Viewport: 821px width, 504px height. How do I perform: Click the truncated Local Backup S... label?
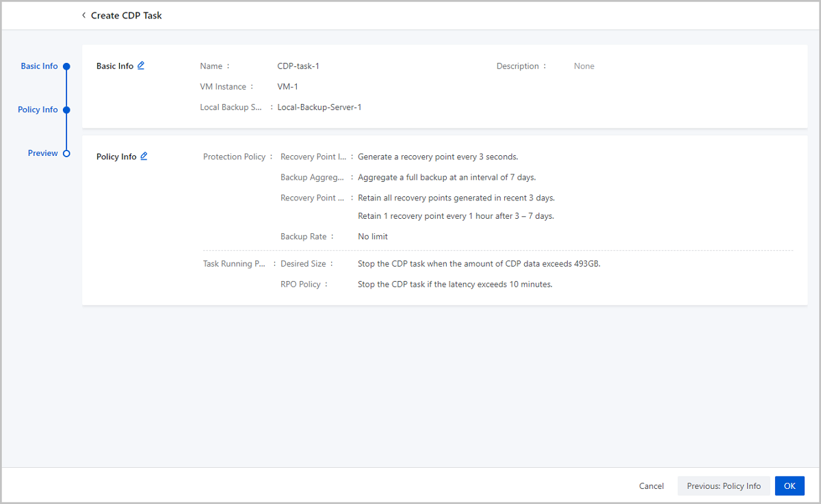[231, 107]
